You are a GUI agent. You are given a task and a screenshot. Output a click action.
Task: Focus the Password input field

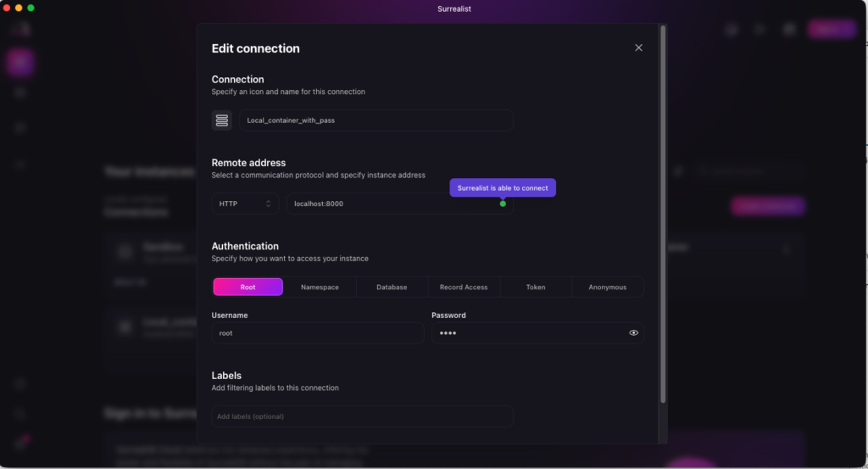pyautogui.click(x=526, y=333)
